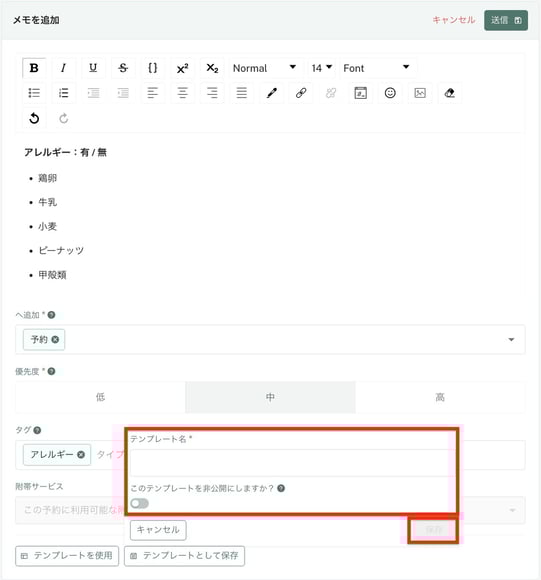The width and height of the screenshot is (541, 580).
Task: Open the text color picker pen
Action: (271, 93)
